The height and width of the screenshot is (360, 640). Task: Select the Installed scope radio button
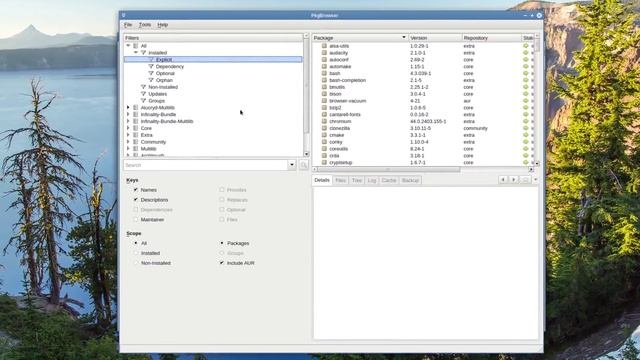pos(136,253)
